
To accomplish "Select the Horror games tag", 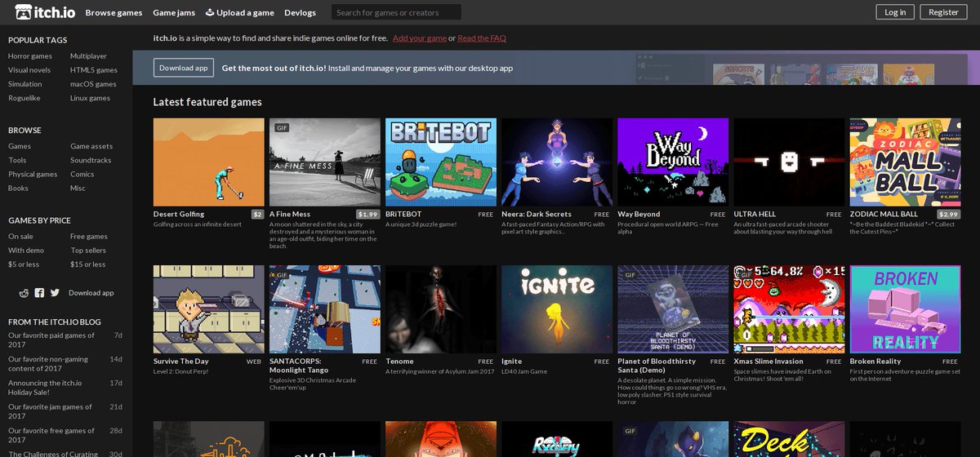I will pos(30,56).
